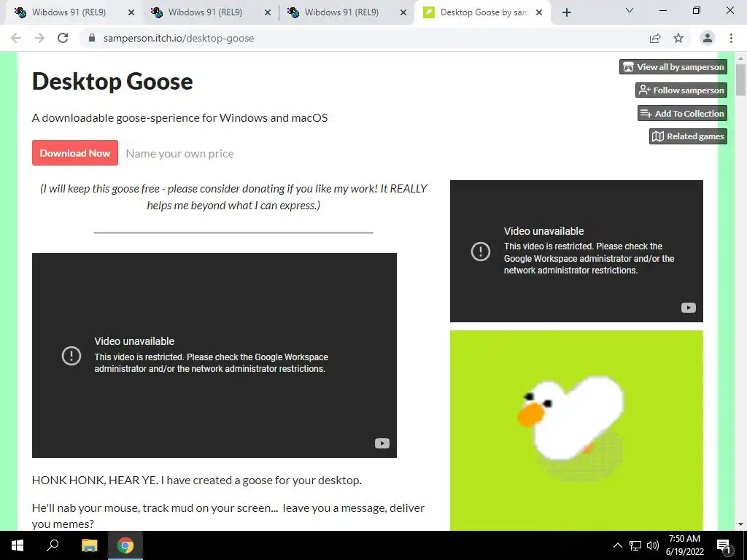
Task: Click the scrollbar up arrow
Action: [740, 58]
